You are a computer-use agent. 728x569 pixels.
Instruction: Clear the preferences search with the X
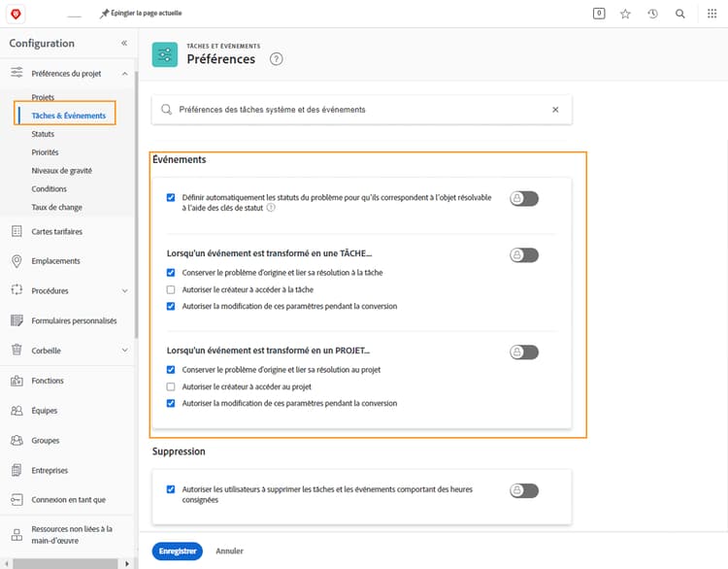pos(555,110)
